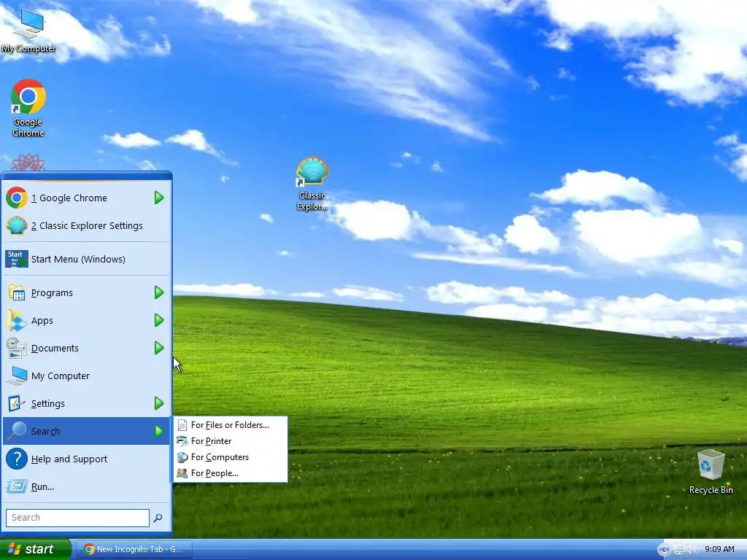747x560 pixels.
Task: Select 'For People...' submenu item
Action: point(231,473)
